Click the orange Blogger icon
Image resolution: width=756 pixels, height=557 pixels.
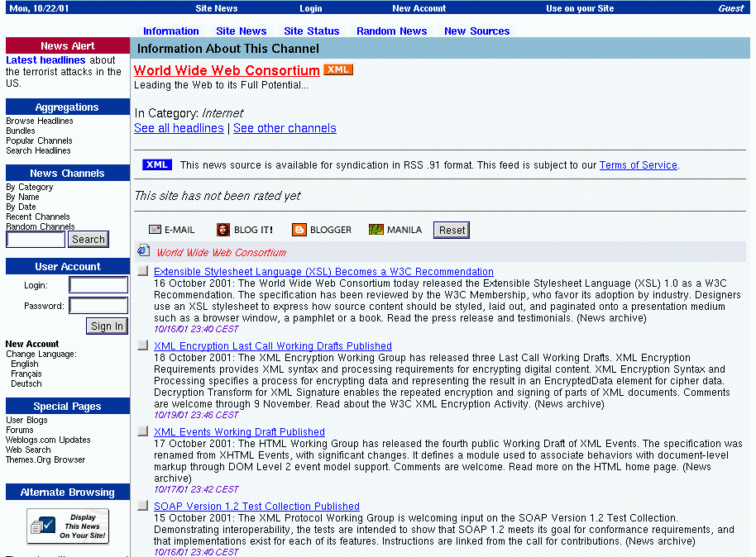click(299, 230)
